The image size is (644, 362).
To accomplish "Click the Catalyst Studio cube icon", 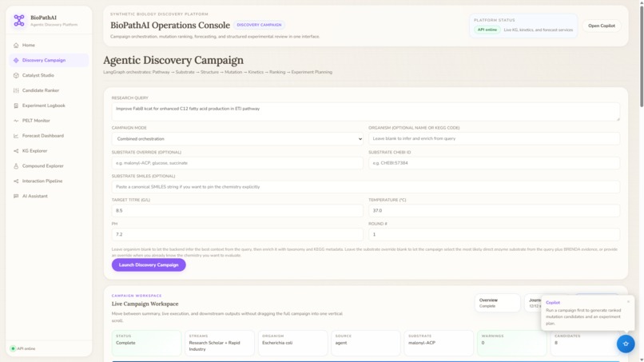I will [16, 76].
